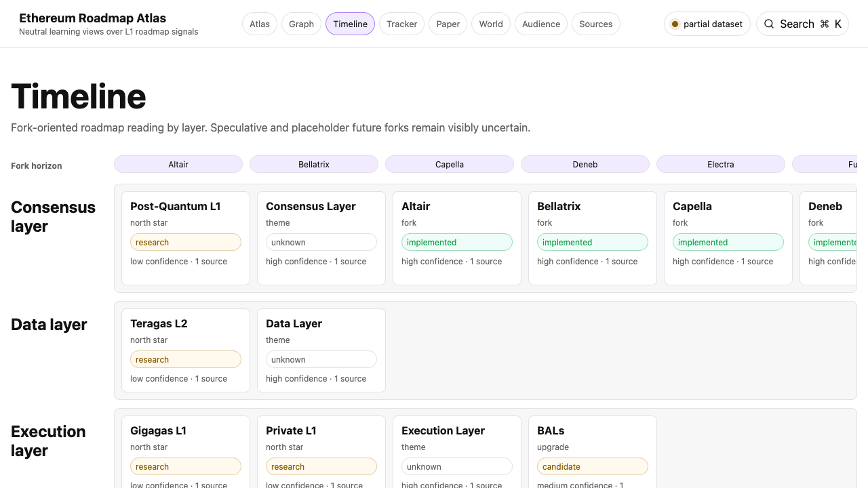Open the Gigagas L1 card
Viewport: 868px width, 488px height.
(186, 452)
